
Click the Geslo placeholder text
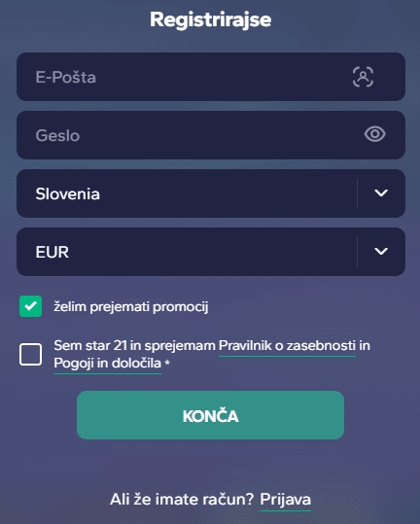[x=57, y=136]
